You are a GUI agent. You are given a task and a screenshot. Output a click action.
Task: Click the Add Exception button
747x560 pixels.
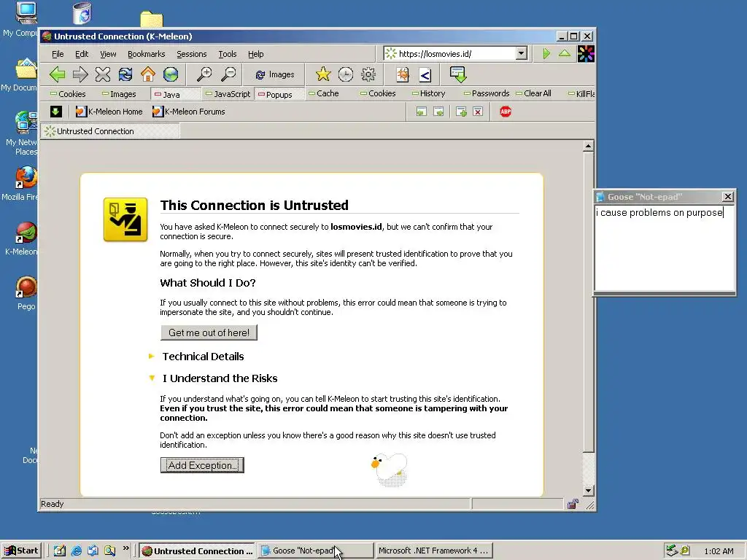(x=202, y=465)
